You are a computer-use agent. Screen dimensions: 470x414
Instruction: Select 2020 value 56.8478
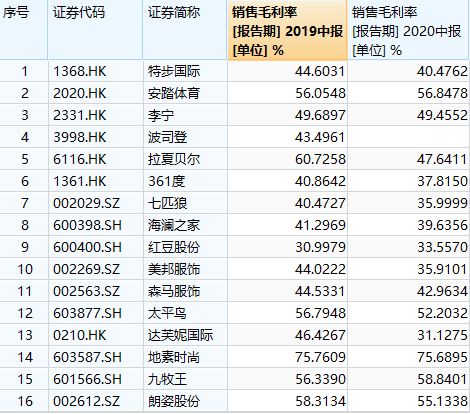coord(442,93)
